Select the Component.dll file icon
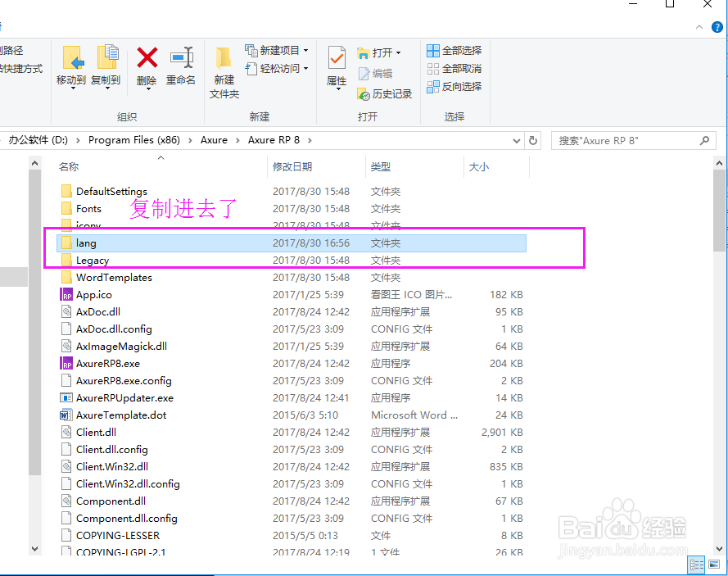This screenshot has width=728, height=576. 66,501
